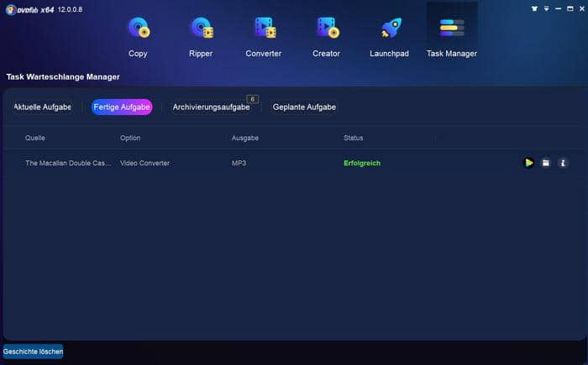Play the converted MP3 file
Viewport: 588px width, 365px height.
click(528, 163)
